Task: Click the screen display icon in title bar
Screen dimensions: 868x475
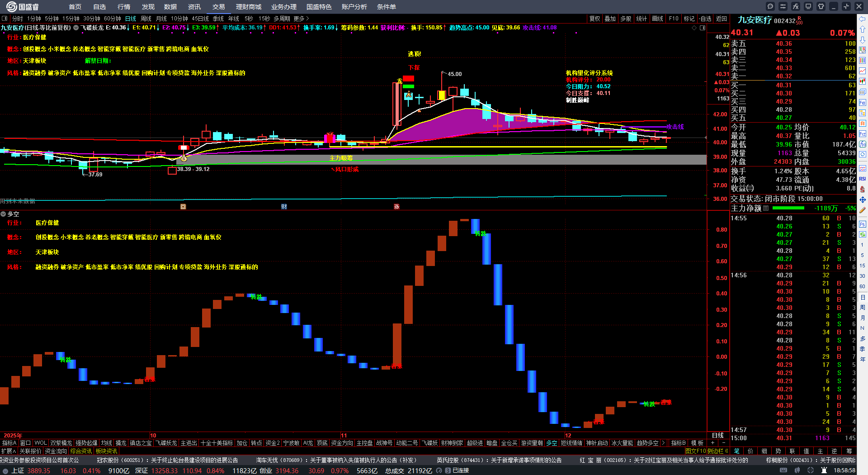Action: pos(808,6)
